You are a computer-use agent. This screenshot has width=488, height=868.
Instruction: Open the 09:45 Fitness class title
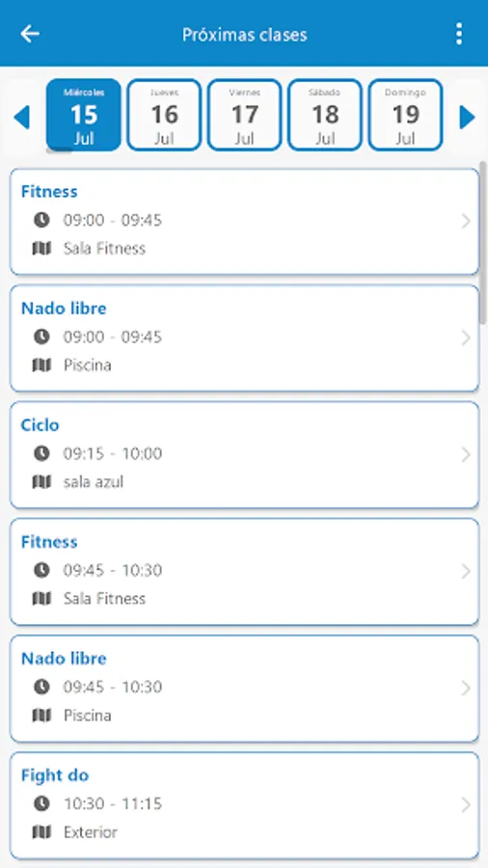pyautogui.click(x=49, y=541)
